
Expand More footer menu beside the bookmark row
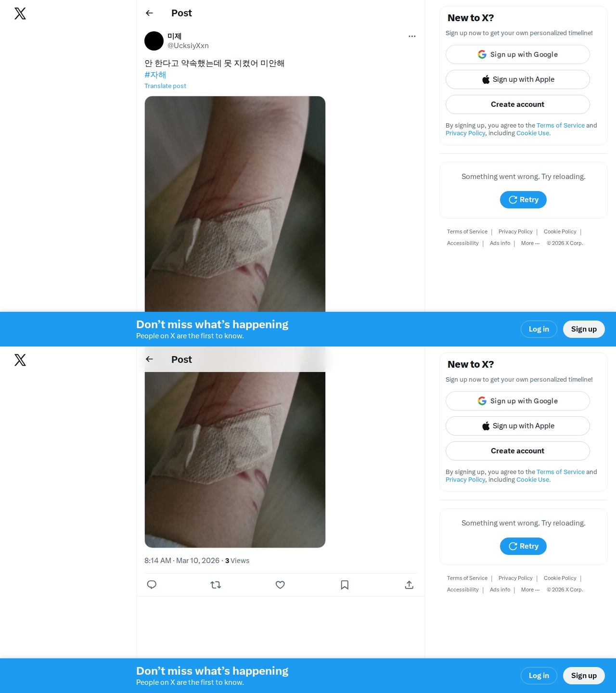[x=530, y=590]
